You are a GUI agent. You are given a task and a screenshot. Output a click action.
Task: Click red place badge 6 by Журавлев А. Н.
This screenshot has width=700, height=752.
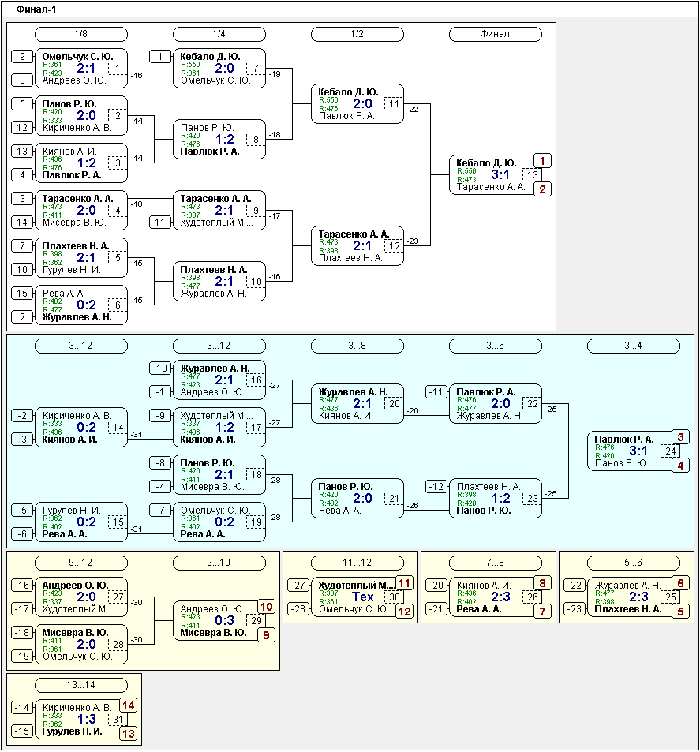coord(681,583)
